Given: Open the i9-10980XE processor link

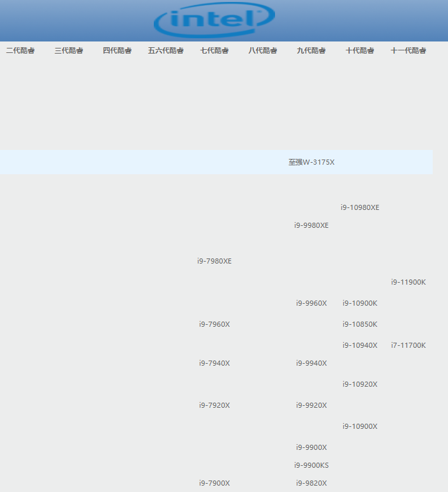Looking at the screenshot, I should coord(360,207).
